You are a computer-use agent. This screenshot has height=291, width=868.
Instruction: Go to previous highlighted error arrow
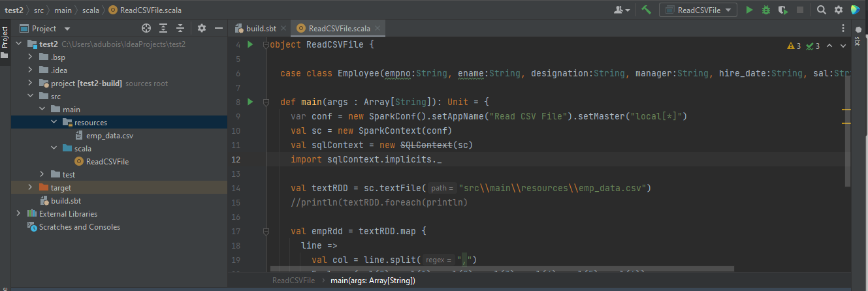click(x=829, y=46)
